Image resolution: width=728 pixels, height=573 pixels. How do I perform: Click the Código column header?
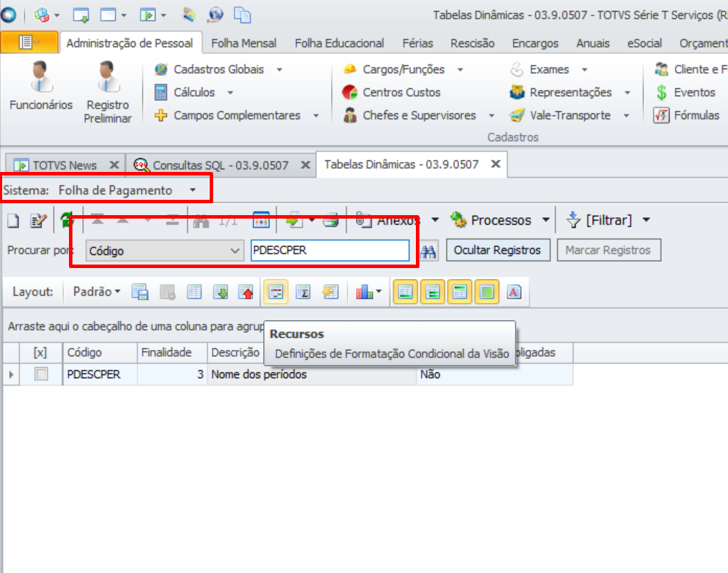(100, 352)
